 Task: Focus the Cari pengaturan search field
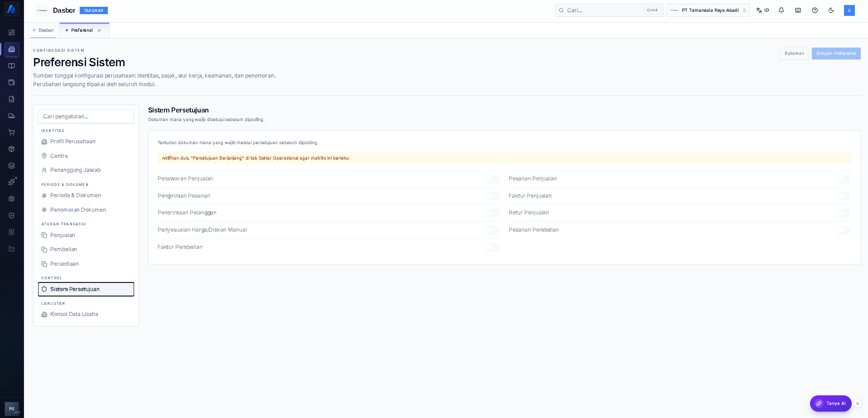coord(86,117)
